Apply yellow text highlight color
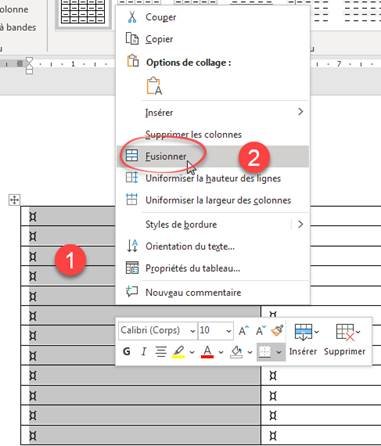Viewport: 381px width, 446px height. click(x=178, y=352)
